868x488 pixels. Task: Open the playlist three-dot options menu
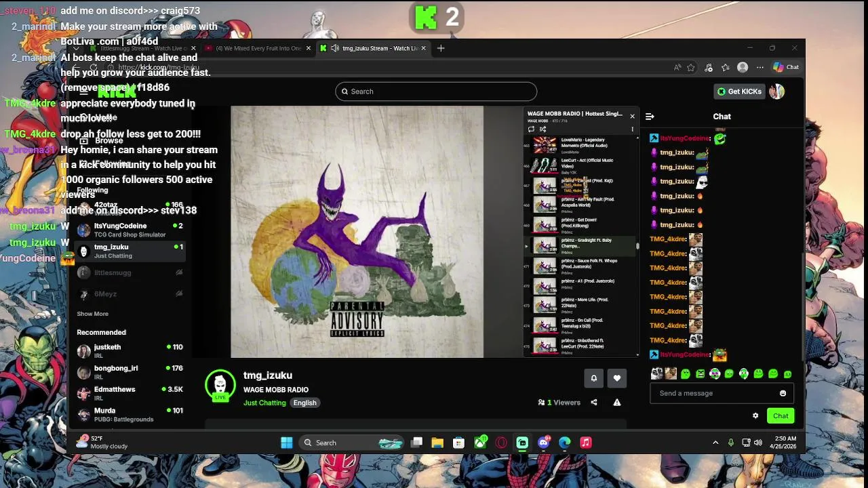[632, 129]
